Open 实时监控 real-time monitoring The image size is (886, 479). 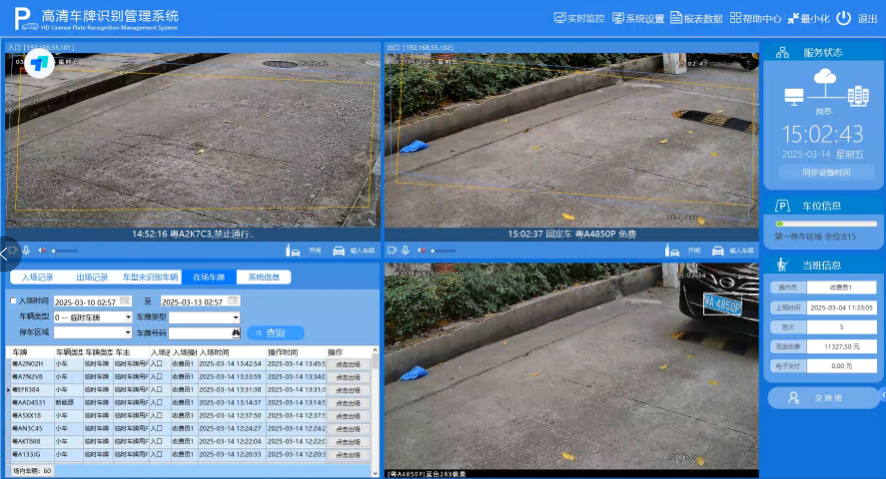pyautogui.click(x=580, y=18)
